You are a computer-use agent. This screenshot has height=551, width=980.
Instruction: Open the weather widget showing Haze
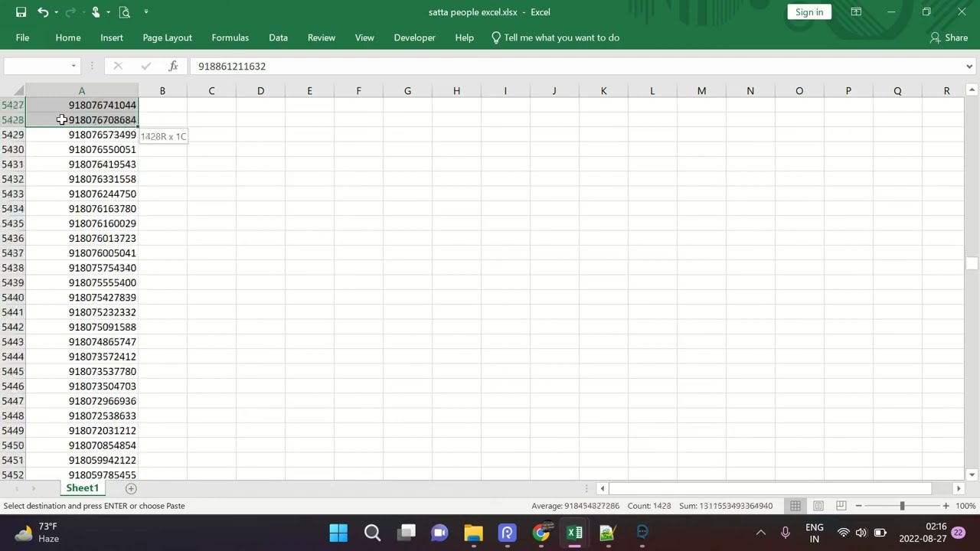tap(37, 533)
